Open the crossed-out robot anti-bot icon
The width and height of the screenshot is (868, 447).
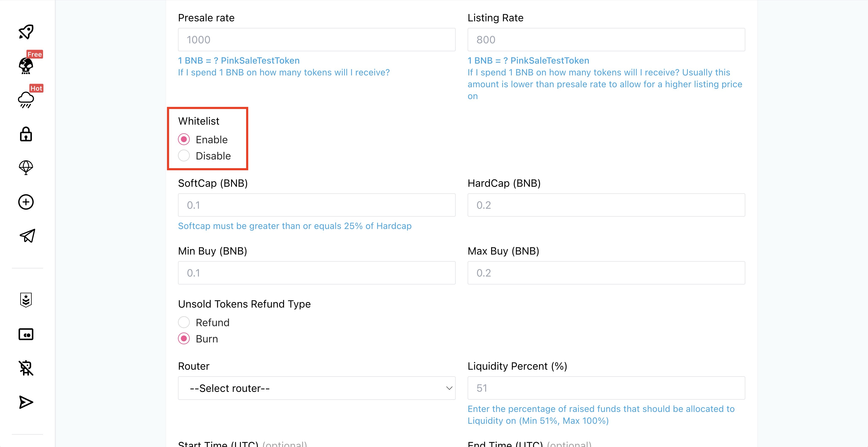point(26,368)
